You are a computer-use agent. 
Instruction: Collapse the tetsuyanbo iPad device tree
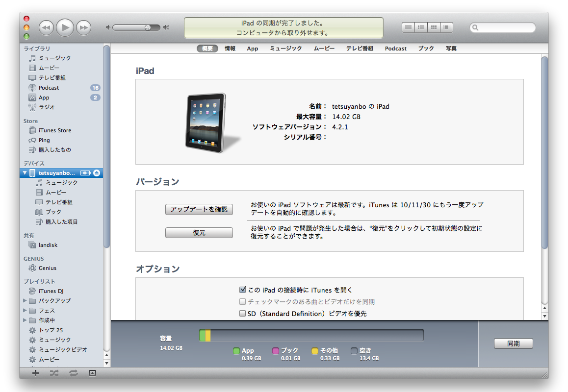25,173
